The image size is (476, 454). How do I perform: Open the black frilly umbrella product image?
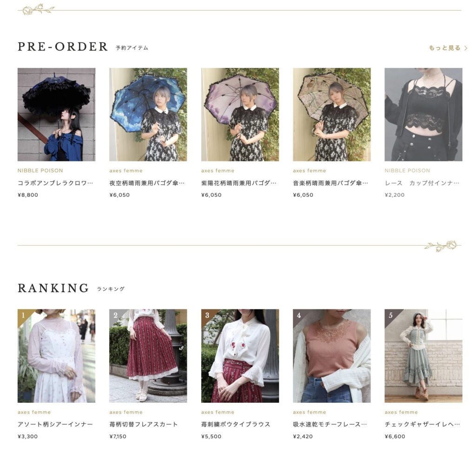[x=56, y=114]
